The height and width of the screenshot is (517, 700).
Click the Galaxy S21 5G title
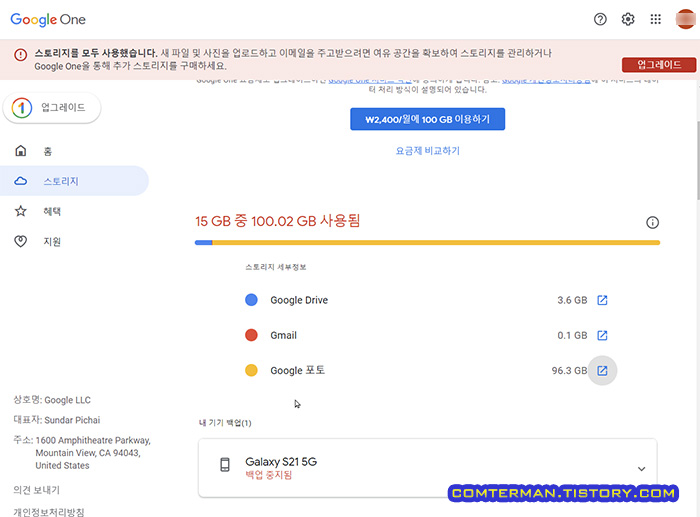point(281,462)
